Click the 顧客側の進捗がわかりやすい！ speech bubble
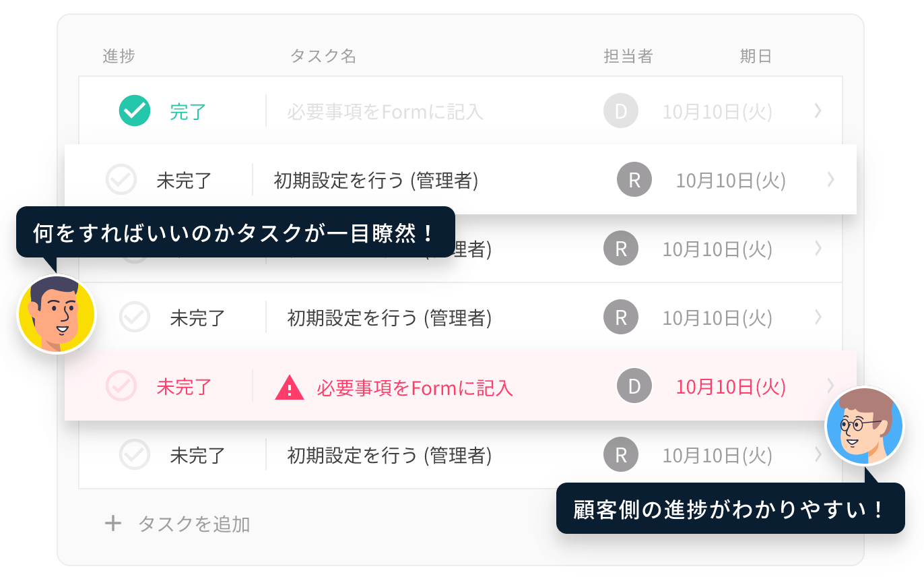The height and width of the screenshot is (581, 924). tap(730, 509)
